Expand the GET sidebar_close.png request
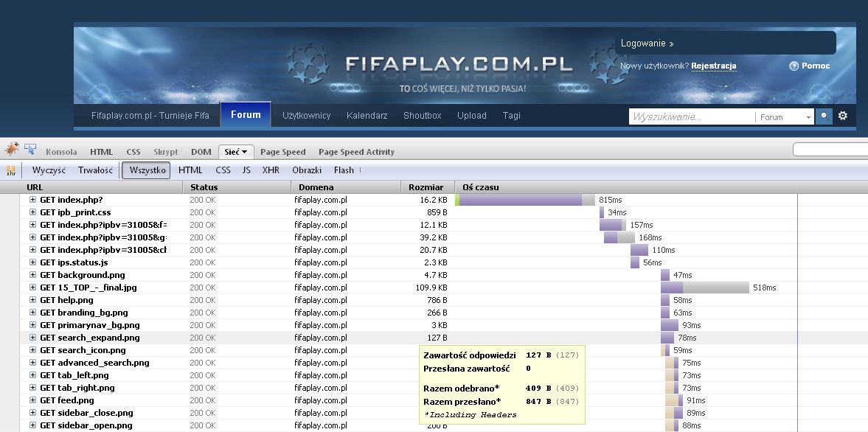 (x=32, y=413)
